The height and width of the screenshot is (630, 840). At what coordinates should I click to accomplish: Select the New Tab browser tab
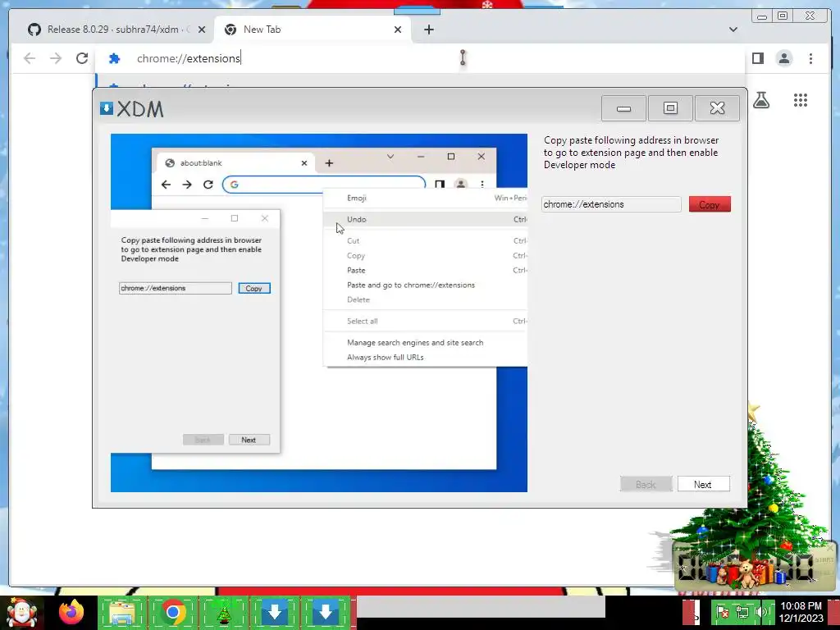tap(313, 30)
